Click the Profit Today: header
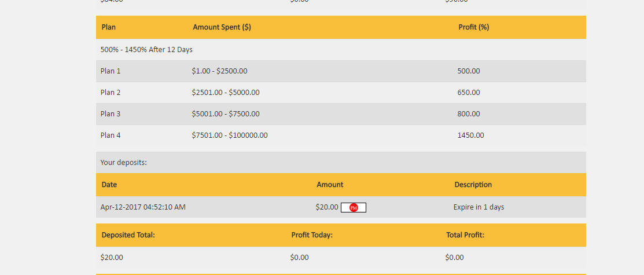The height and width of the screenshot is (275, 644). click(312, 235)
